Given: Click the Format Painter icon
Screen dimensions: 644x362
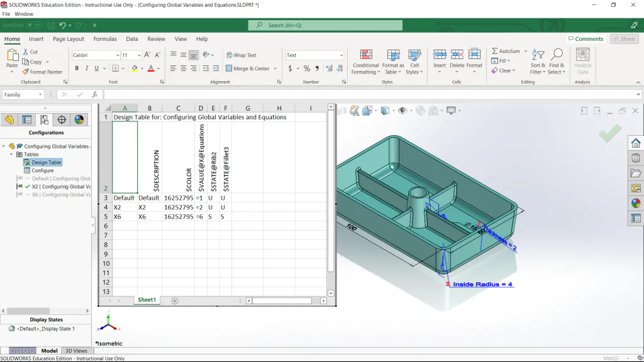Looking at the screenshot, I should click(25, 72).
